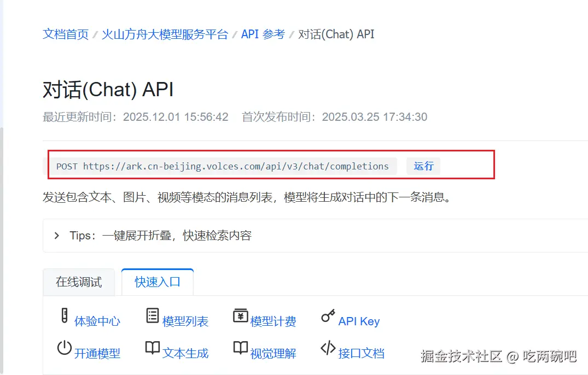This screenshot has height=375, width=588.
Task: Switch to the 在线调试 tab
Action: [x=79, y=282]
